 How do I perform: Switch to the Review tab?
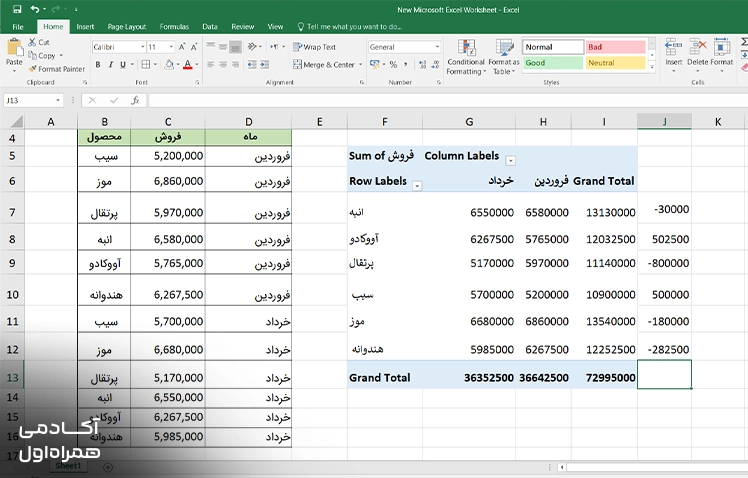click(x=243, y=27)
